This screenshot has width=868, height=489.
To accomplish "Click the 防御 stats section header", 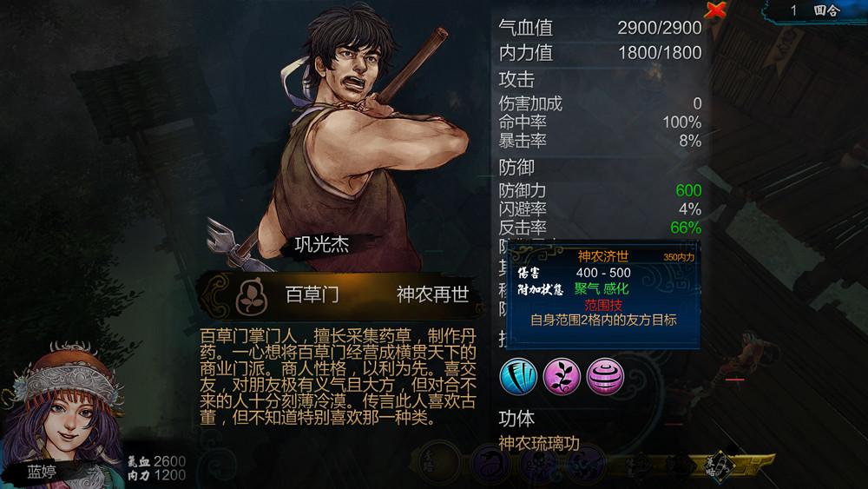I will (x=516, y=167).
